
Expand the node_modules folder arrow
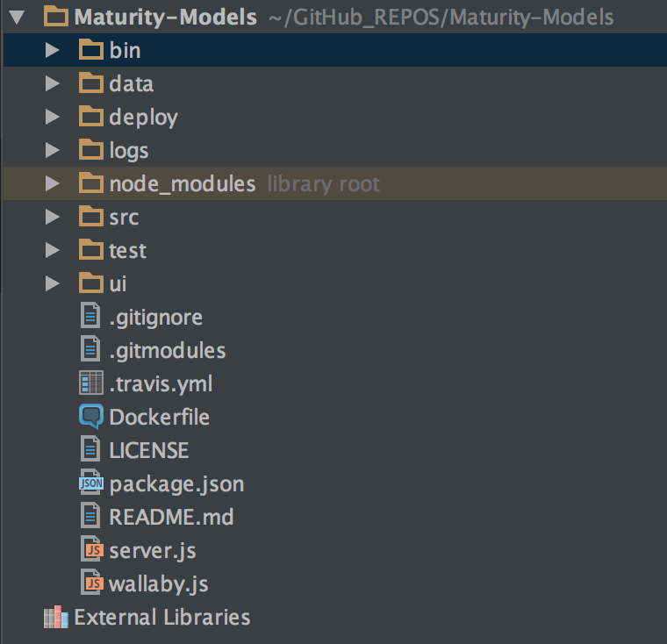click(x=52, y=183)
